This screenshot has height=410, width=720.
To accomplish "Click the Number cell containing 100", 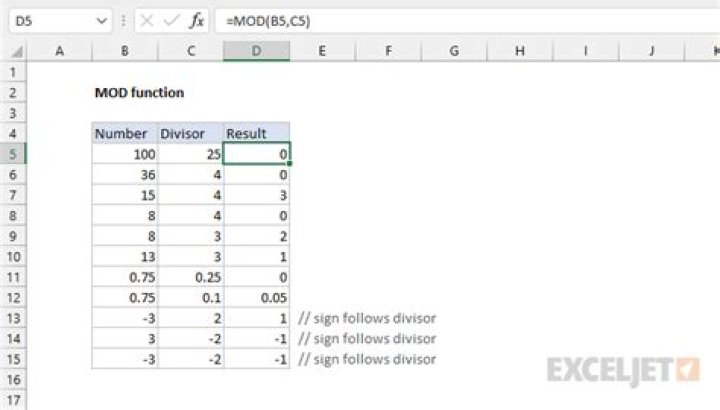I will 124,154.
